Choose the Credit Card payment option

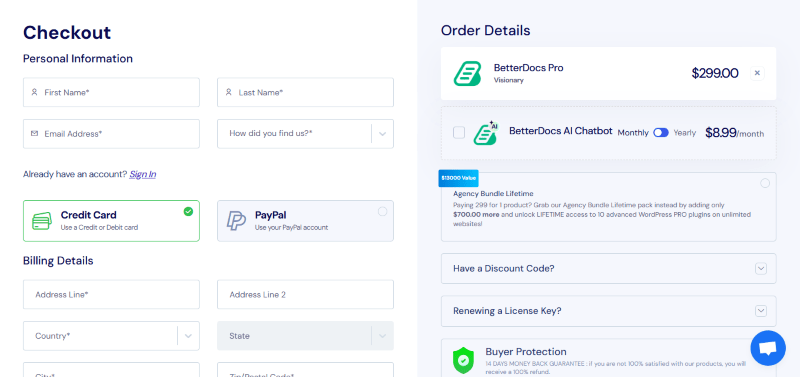pos(111,220)
